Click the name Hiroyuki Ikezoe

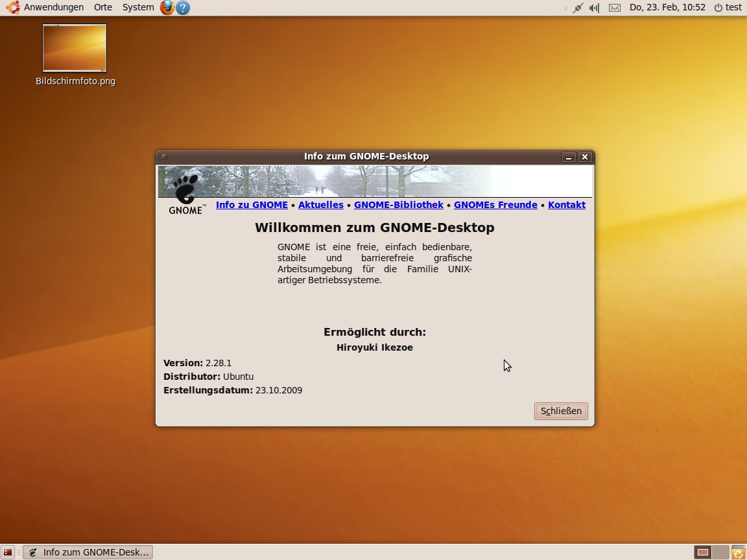[374, 347]
